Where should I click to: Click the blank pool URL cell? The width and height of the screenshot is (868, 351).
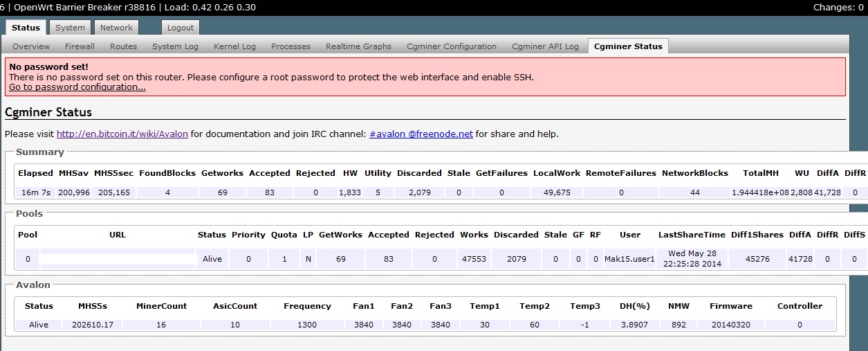click(118, 259)
